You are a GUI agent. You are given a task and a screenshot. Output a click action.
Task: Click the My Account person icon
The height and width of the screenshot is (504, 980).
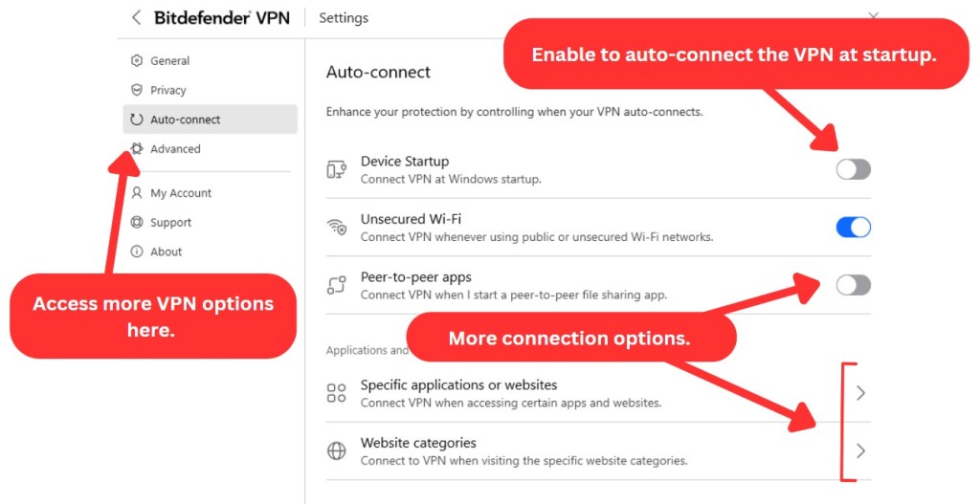(x=137, y=193)
